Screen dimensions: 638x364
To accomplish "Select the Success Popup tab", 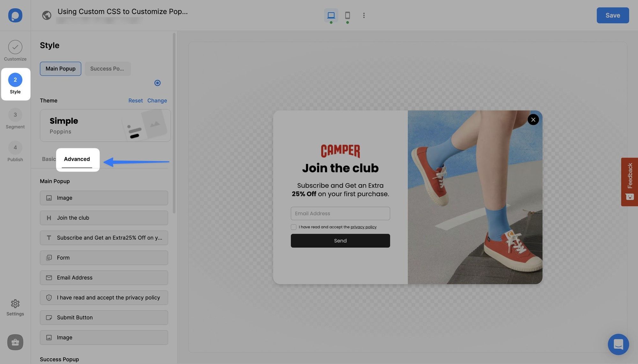I will (107, 69).
